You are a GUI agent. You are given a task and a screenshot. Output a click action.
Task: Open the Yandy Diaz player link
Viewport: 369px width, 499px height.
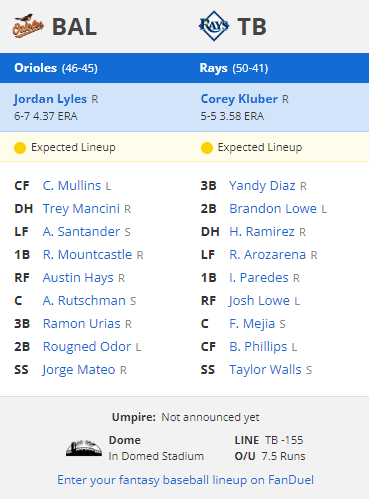262,186
